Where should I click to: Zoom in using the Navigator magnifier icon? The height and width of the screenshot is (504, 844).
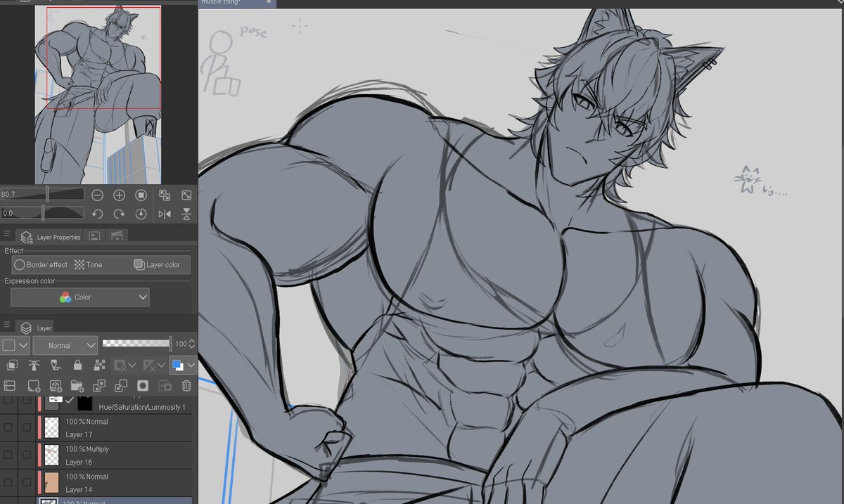120,195
